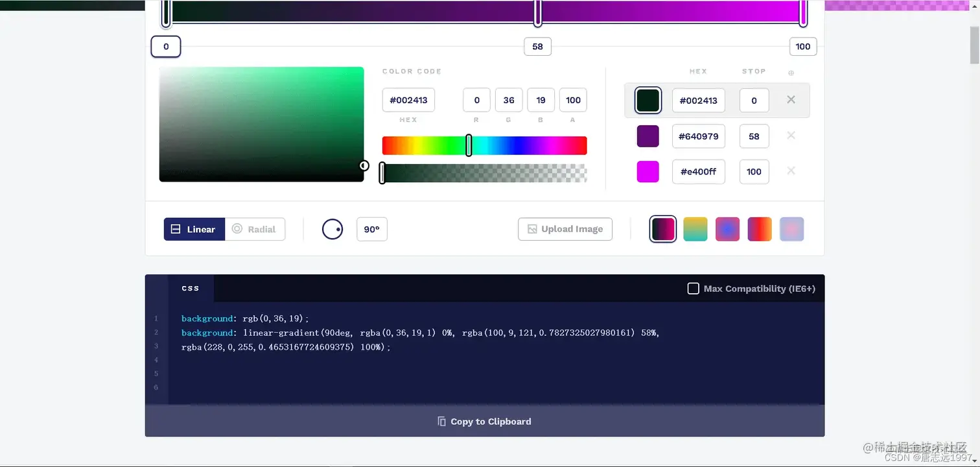Click the page vertical scrollbar thumb
This screenshot has height=467, width=980.
974,45
